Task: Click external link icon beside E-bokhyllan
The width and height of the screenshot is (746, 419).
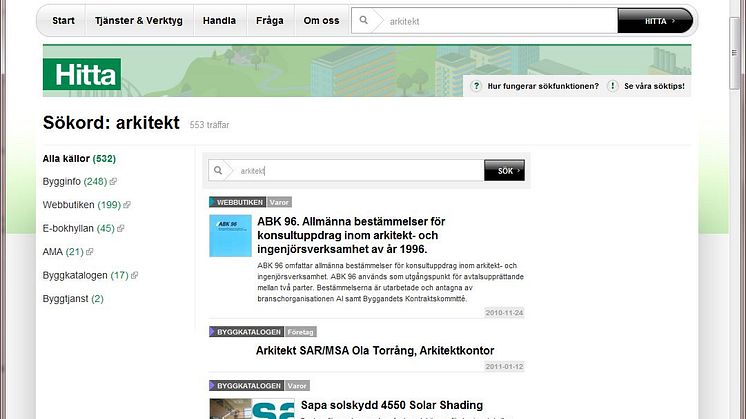Action: click(120, 228)
